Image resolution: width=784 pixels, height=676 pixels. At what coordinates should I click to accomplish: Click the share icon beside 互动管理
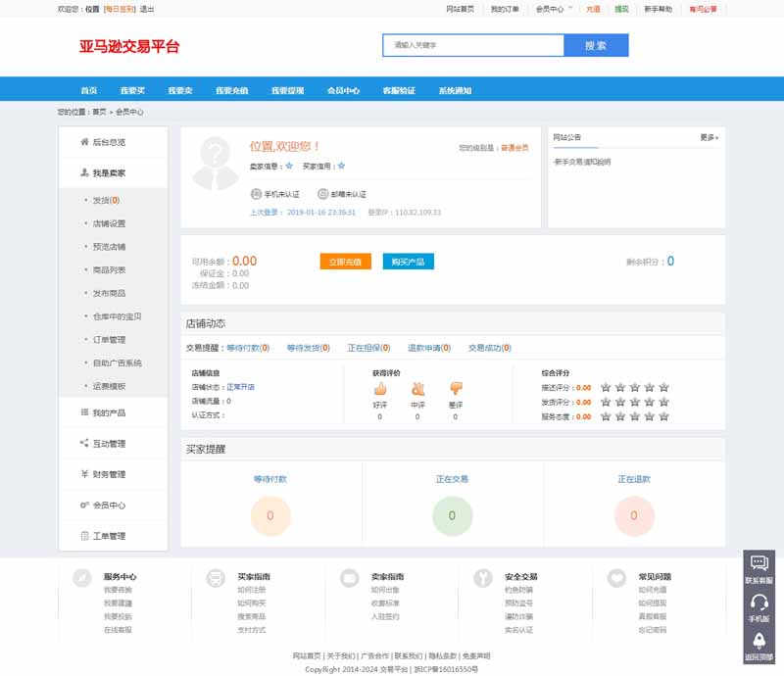[84, 443]
